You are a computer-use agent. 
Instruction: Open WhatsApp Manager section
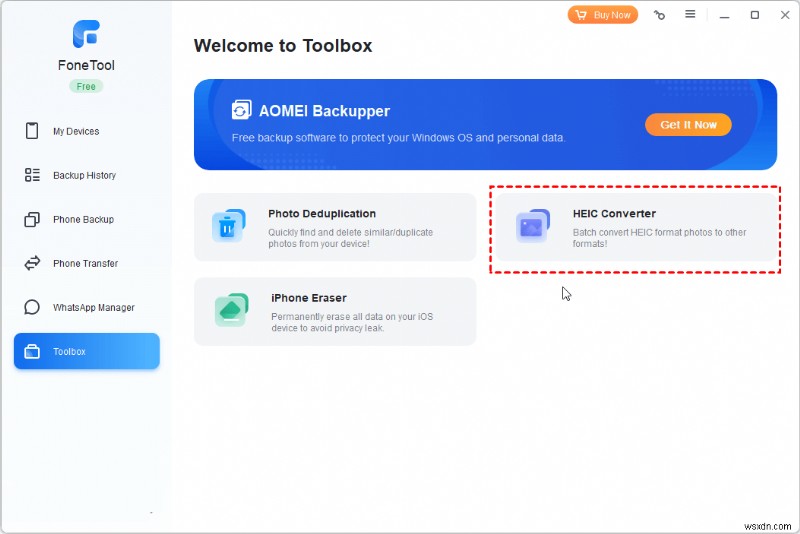[87, 307]
